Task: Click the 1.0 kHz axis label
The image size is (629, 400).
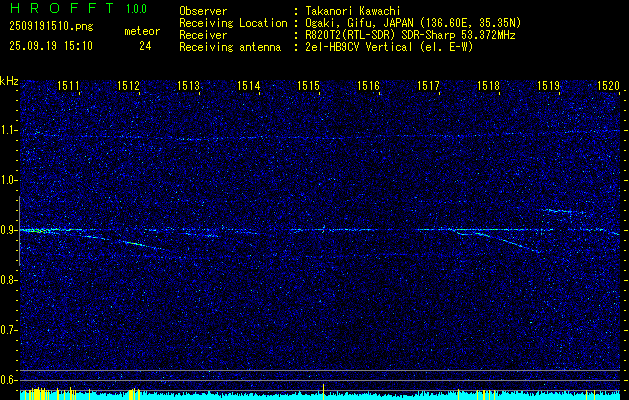Action: point(9,180)
